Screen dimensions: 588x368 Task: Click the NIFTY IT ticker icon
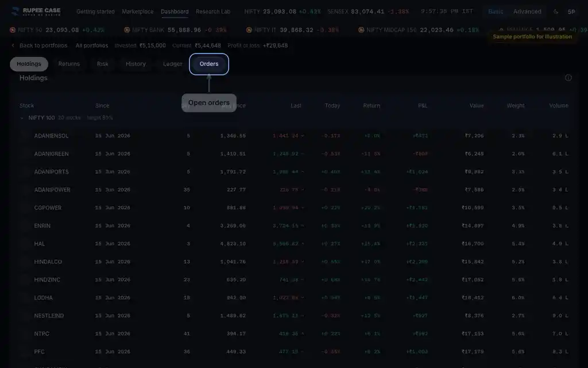[249, 30]
